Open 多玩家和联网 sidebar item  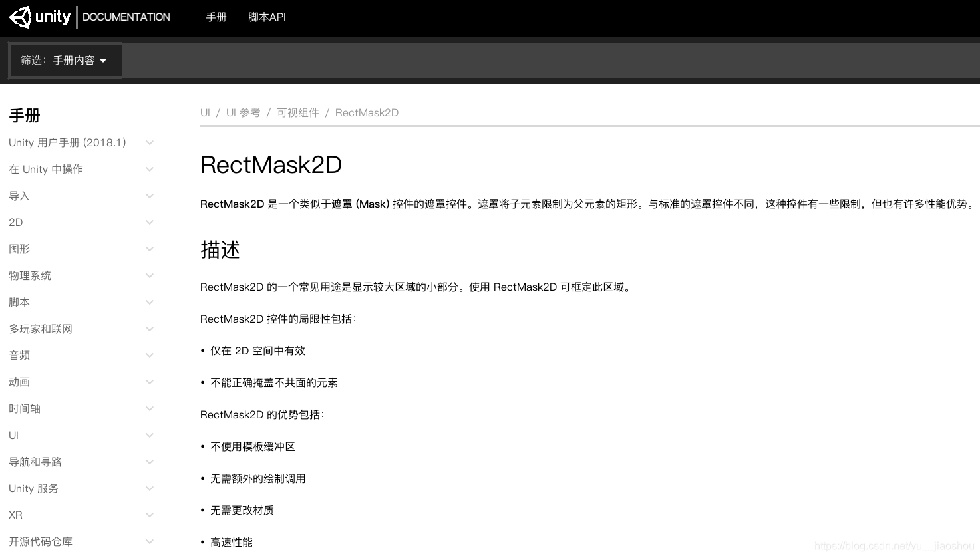41,329
